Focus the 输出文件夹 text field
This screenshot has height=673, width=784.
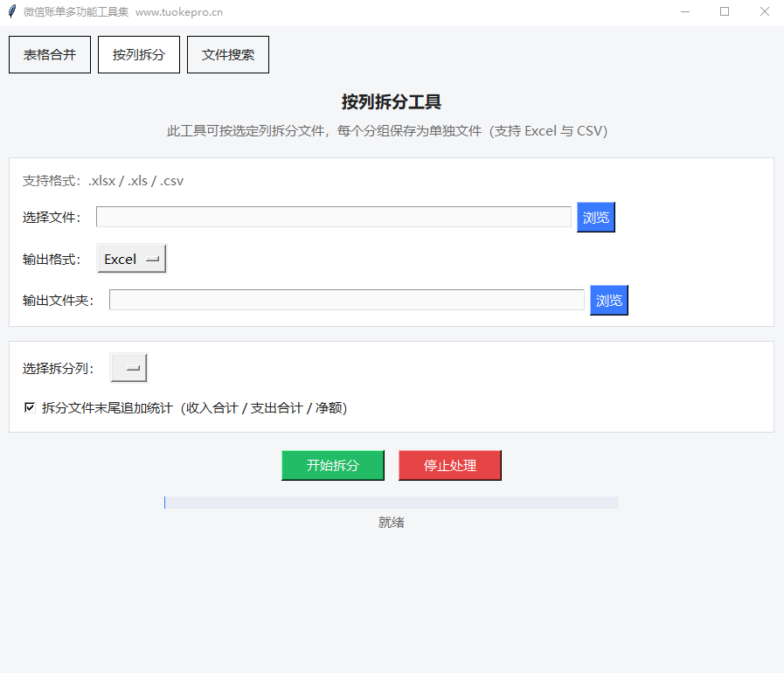(x=346, y=300)
